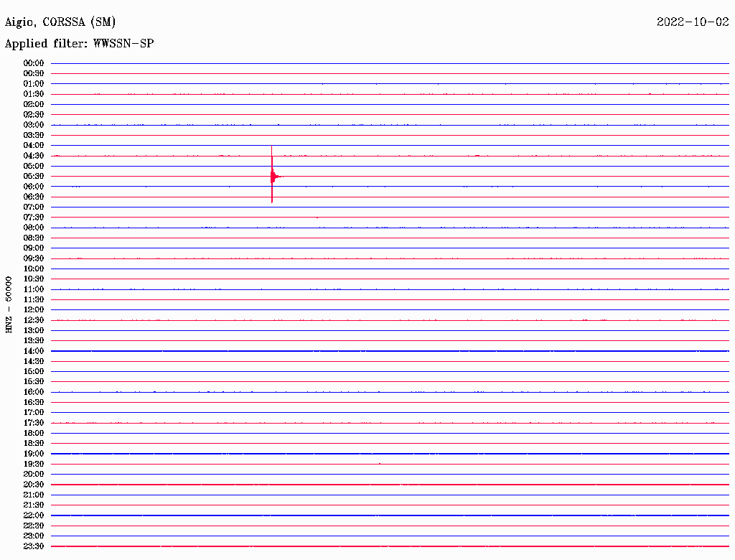This screenshot has width=735, height=560.
Task: Click the 11:30 time label
Action: pyautogui.click(x=34, y=299)
